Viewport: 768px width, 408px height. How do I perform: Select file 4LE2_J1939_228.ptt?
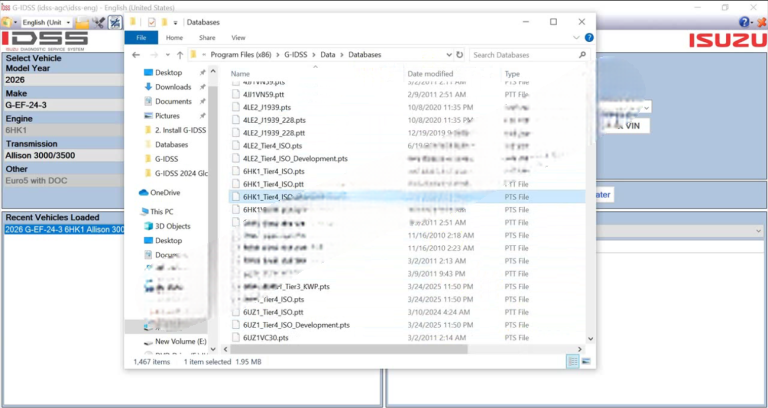tap(274, 133)
